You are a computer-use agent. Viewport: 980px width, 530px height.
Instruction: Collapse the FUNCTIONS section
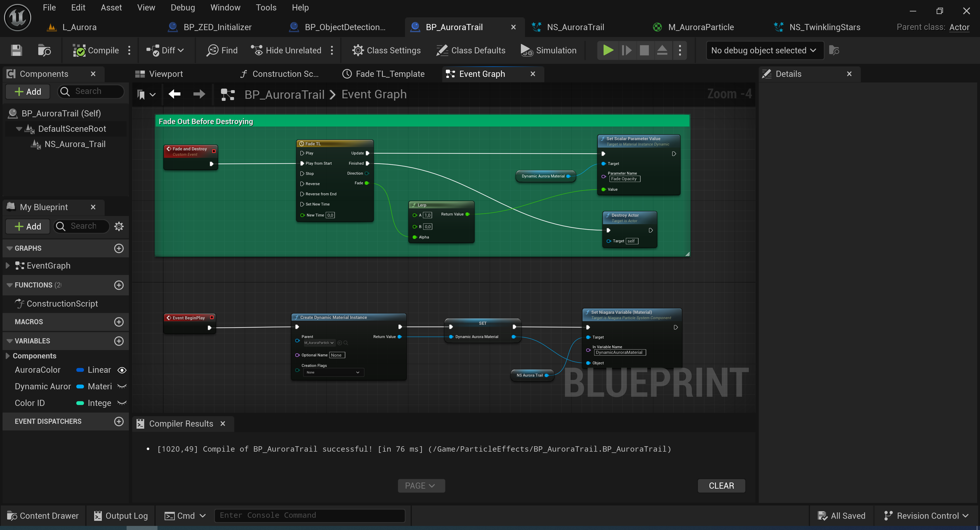point(9,285)
